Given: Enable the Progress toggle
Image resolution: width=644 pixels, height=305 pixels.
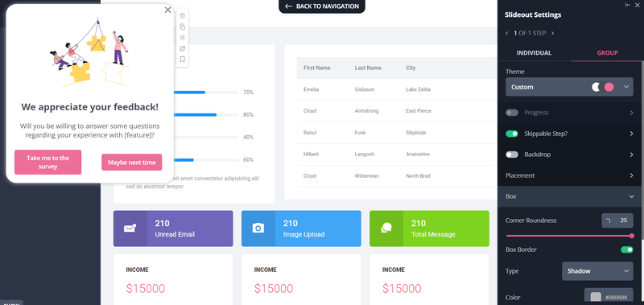Looking at the screenshot, I should tap(512, 113).
